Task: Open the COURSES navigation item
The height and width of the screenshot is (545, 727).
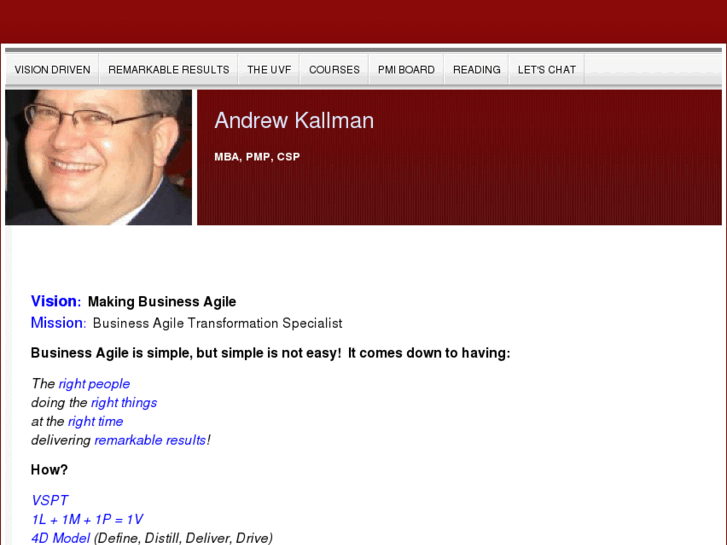Action: coord(334,70)
